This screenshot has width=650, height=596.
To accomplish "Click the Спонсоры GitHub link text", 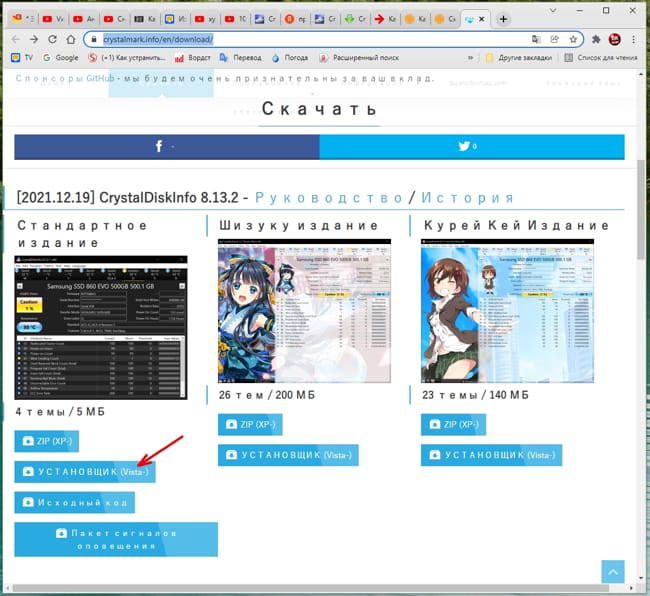I will (x=65, y=78).
